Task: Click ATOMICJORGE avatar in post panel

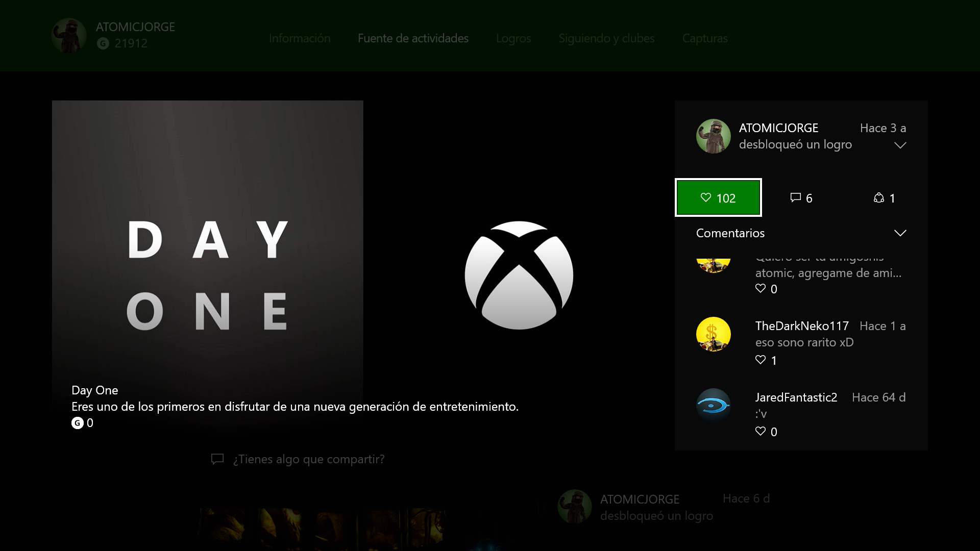Action: (713, 136)
